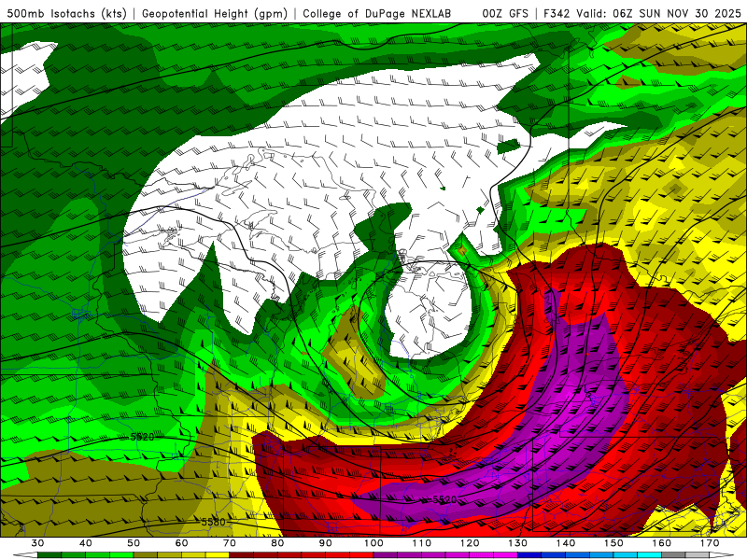Click the 5520 contour label inside the purple jet core
The height and width of the screenshot is (560, 747).
pos(444,499)
